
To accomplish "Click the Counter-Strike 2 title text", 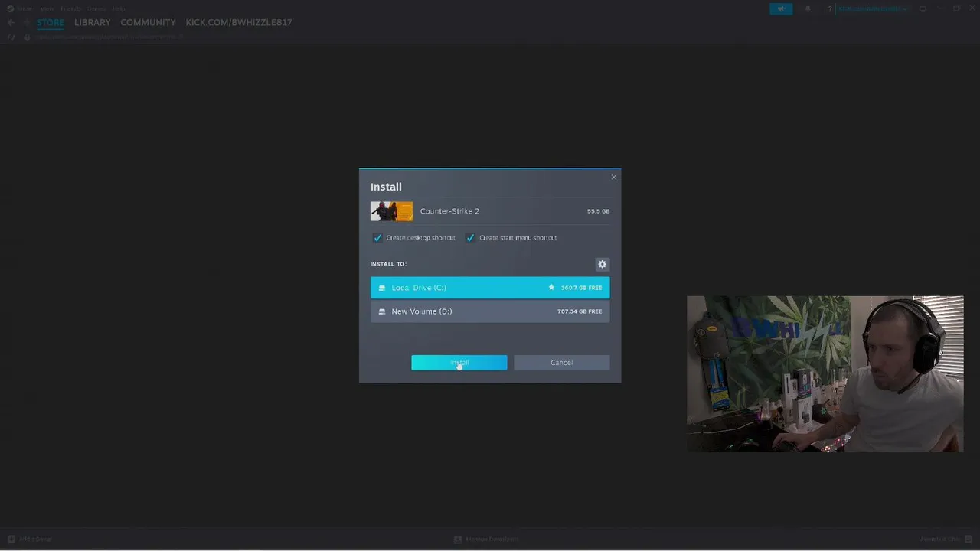I will [449, 211].
